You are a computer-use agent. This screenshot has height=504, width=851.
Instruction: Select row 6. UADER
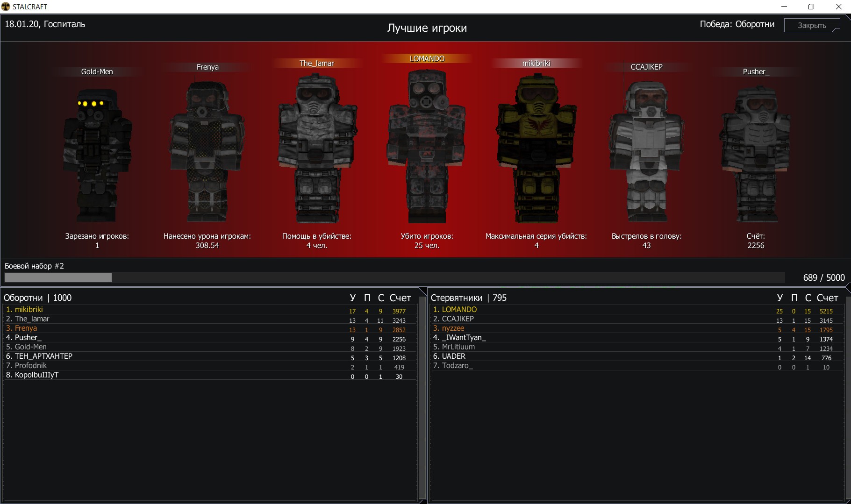637,356
